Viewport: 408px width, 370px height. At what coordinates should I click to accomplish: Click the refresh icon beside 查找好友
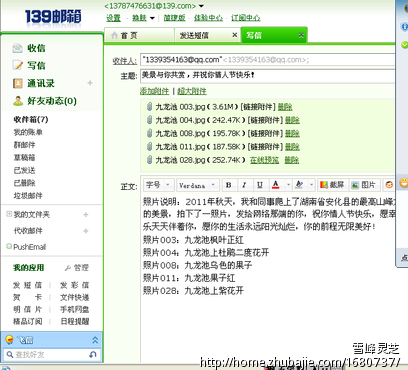pyautogui.click(x=93, y=354)
